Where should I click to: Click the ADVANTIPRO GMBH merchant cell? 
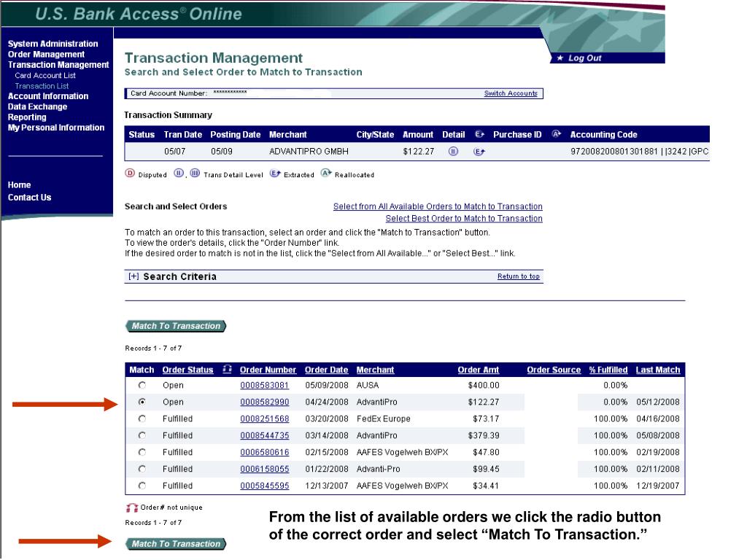tap(309, 152)
